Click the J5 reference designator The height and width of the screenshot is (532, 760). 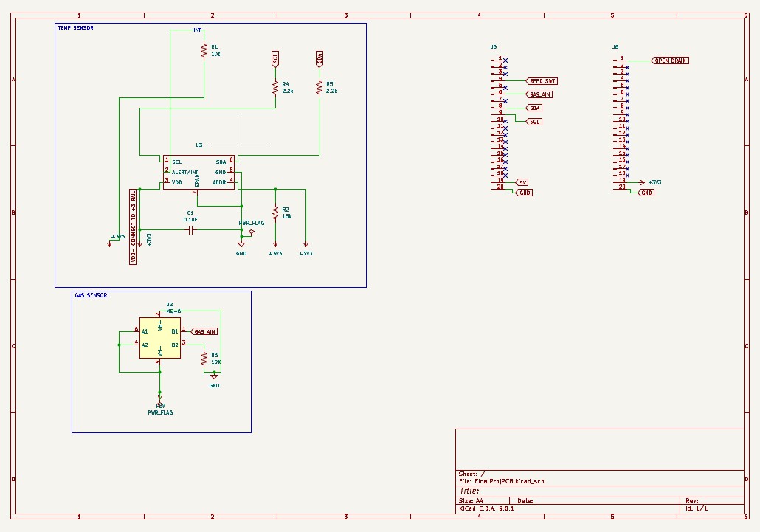(494, 47)
